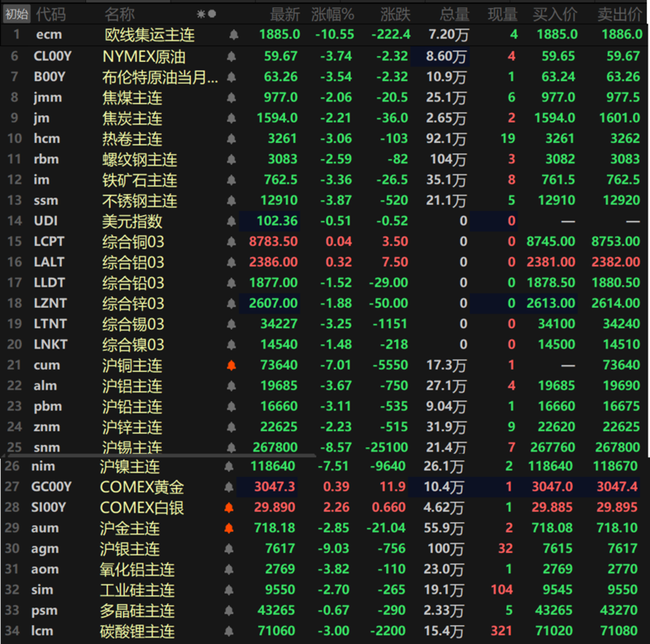
Task: Select the 工业硅主连 row code sim
Action: coord(44,590)
